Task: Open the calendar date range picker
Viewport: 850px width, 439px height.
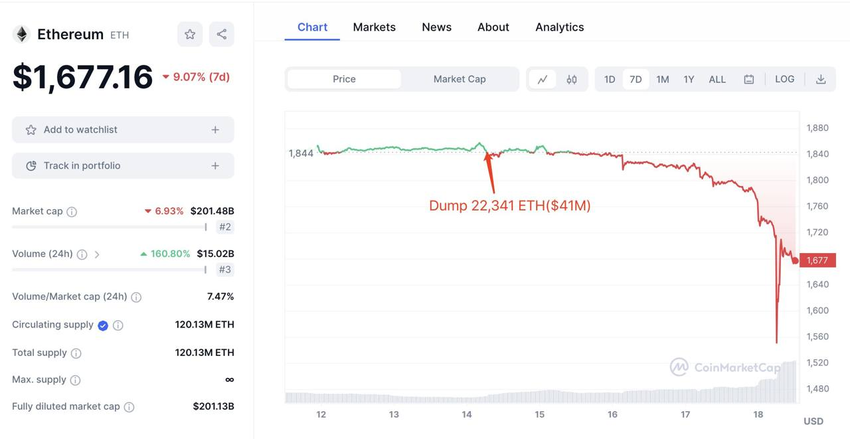Action: [x=748, y=79]
